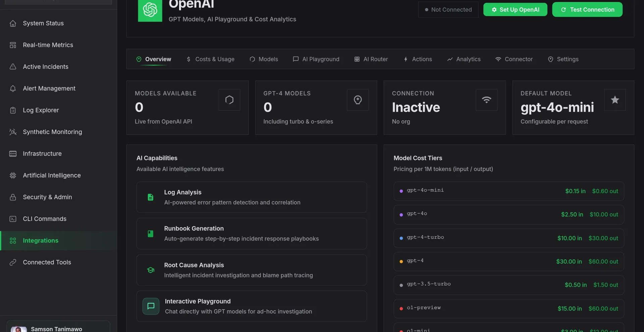Viewport: 644px width, 332px height.
Task: Click the Interactive Playground chat icon
Action: pyautogui.click(x=151, y=306)
